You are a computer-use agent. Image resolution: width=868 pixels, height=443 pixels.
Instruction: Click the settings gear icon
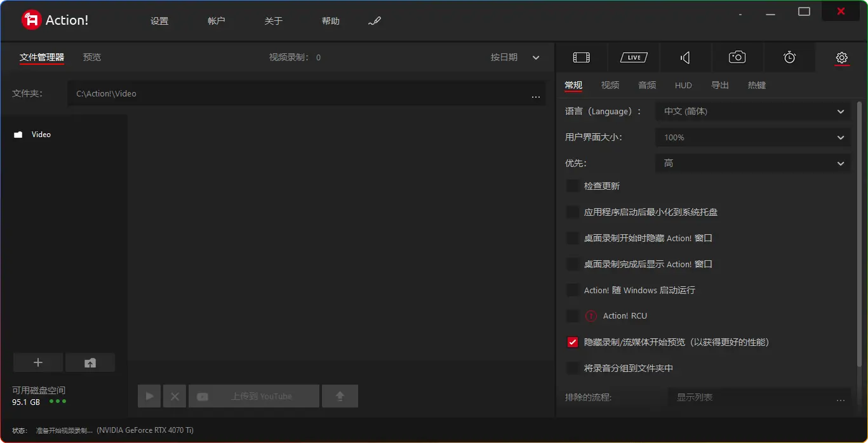[841, 58]
